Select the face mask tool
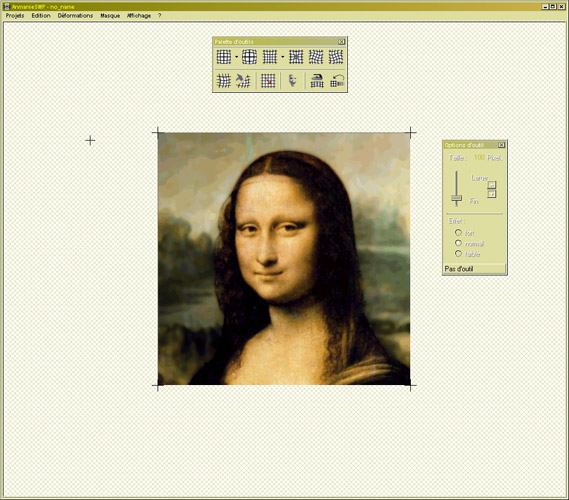Image resolution: width=569 pixels, height=500 pixels. [292, 81]
